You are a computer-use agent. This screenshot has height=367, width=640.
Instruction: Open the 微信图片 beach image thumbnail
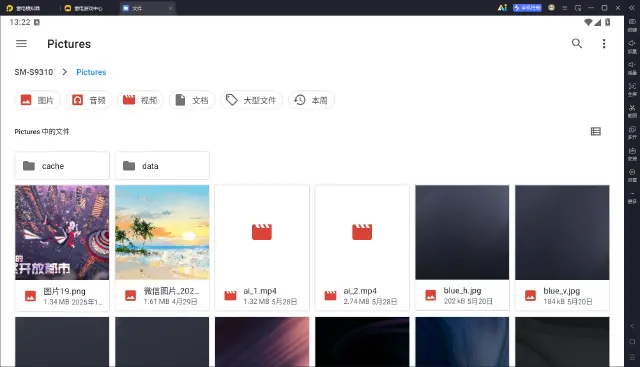click(x=162, y=232)
